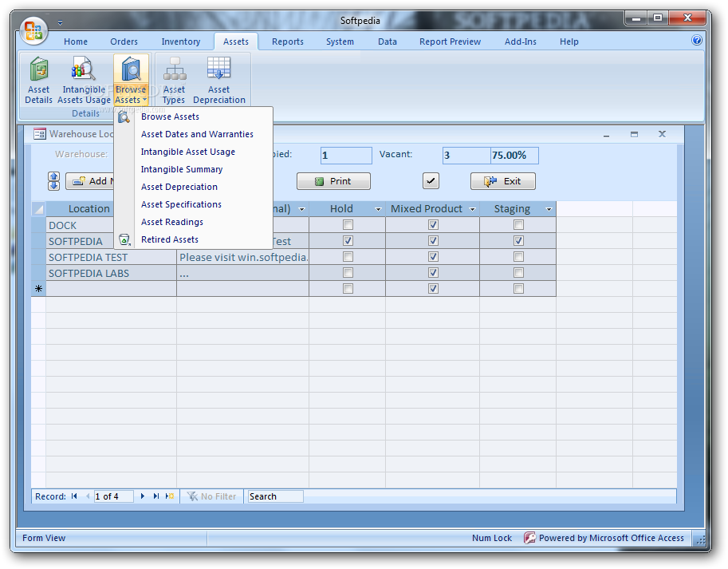Click the No Filter indicator
728x569 pixels.
coord(212,496)
